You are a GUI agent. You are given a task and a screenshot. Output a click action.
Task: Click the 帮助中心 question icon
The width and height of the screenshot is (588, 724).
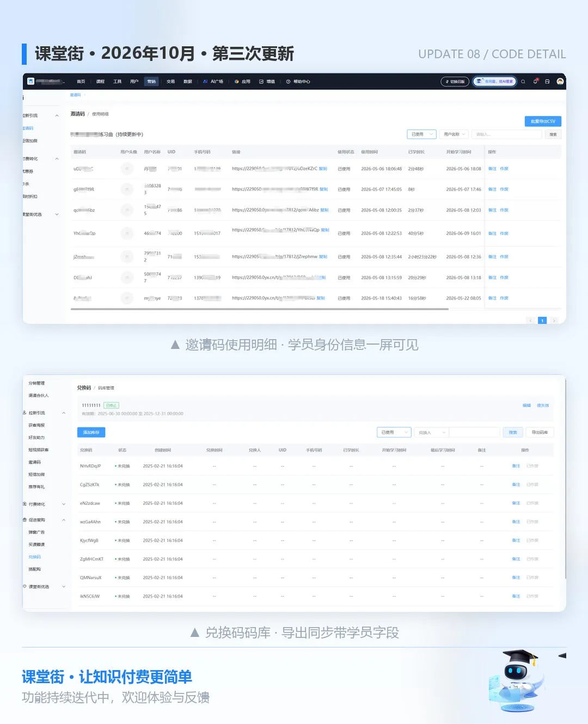point(289,82)
